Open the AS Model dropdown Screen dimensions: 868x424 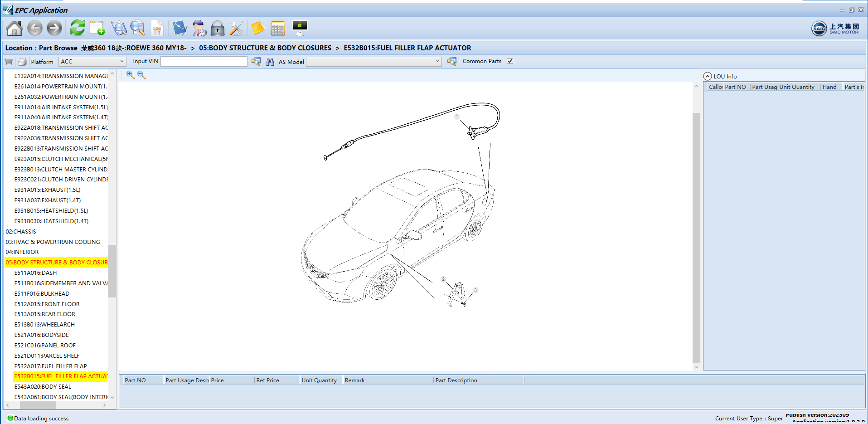(x=374, y=62)
